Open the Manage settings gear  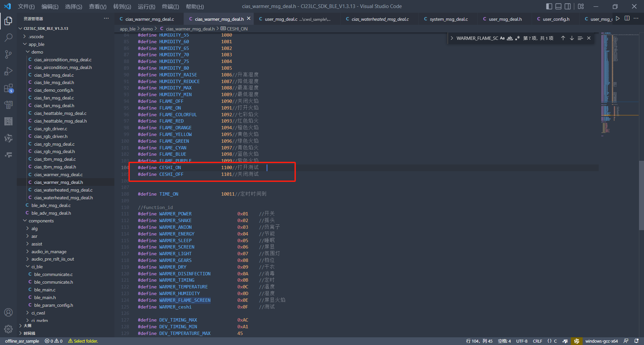[x=8, y=329]
